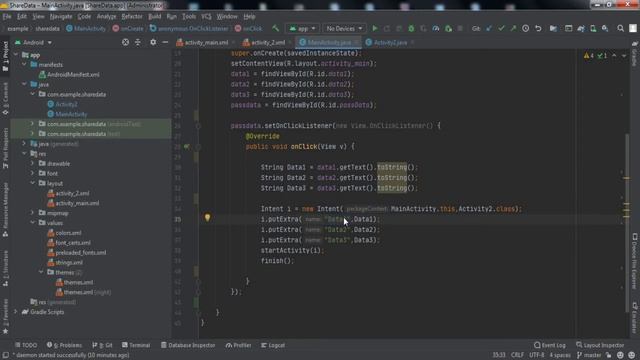The height and width of the screenshot is (360, 640).
Task: Collapse the com.example.sharedata package
Action: click(x=33, y=94)
